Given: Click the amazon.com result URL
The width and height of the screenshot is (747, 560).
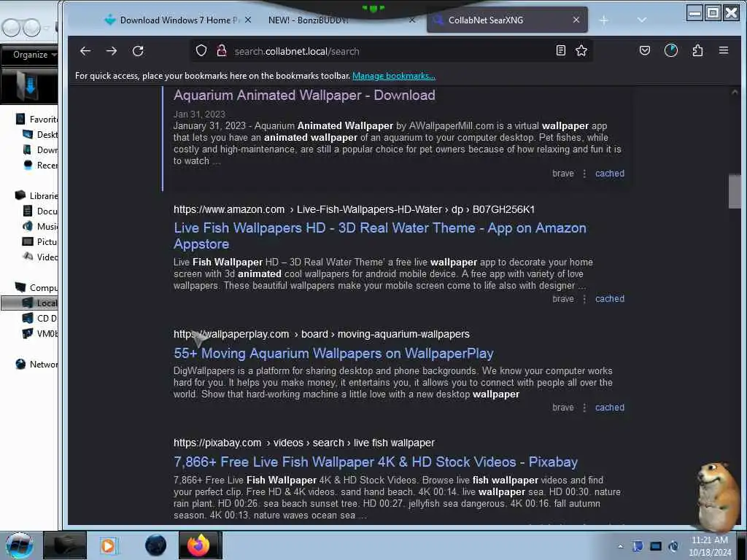Looking at the screenshot, I should point(354,209).
